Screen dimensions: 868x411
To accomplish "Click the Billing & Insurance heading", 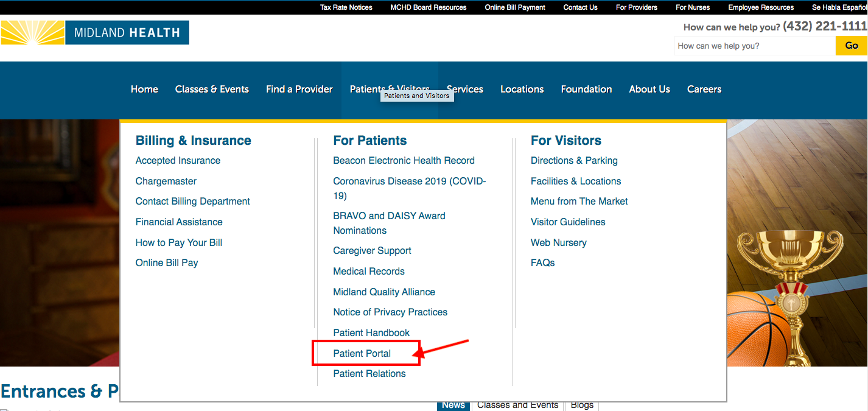I will click(194, 141).
